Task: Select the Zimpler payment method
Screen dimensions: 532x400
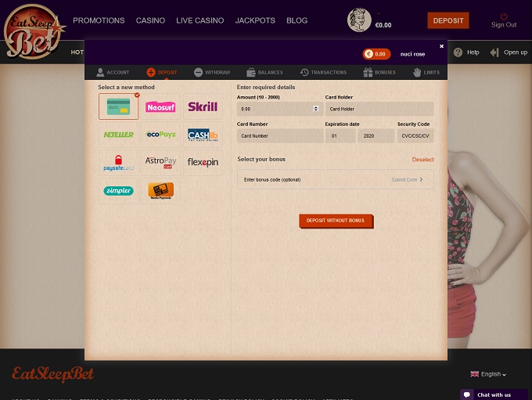Action: [x=119, y=190]
